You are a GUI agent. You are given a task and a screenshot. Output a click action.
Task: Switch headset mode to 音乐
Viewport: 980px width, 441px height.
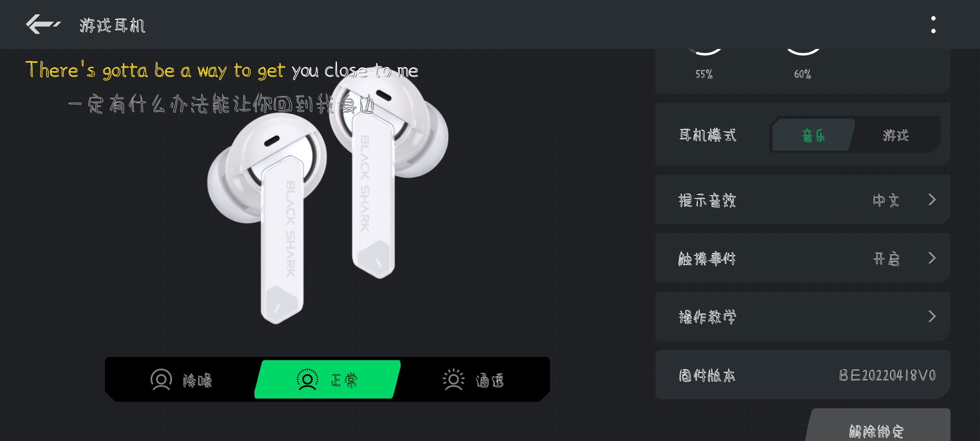[813, 135]
